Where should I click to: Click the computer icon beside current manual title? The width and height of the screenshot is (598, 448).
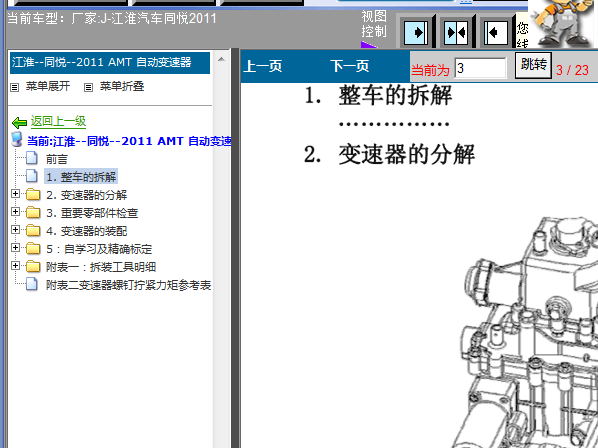pyautogui.click(x=16, y=140)
